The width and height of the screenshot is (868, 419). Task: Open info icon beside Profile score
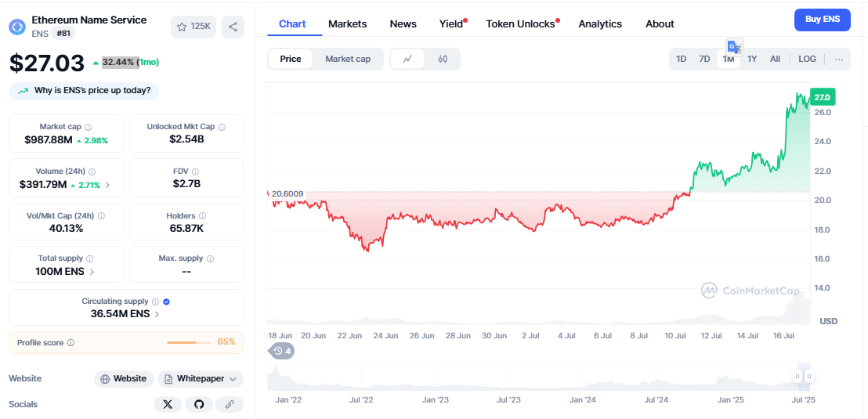click(71, 342)
